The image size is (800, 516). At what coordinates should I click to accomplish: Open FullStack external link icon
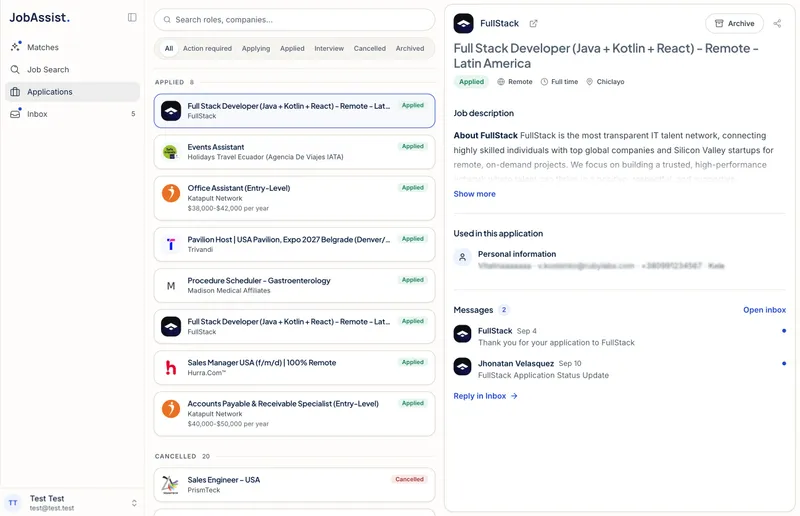click(533, 23)
